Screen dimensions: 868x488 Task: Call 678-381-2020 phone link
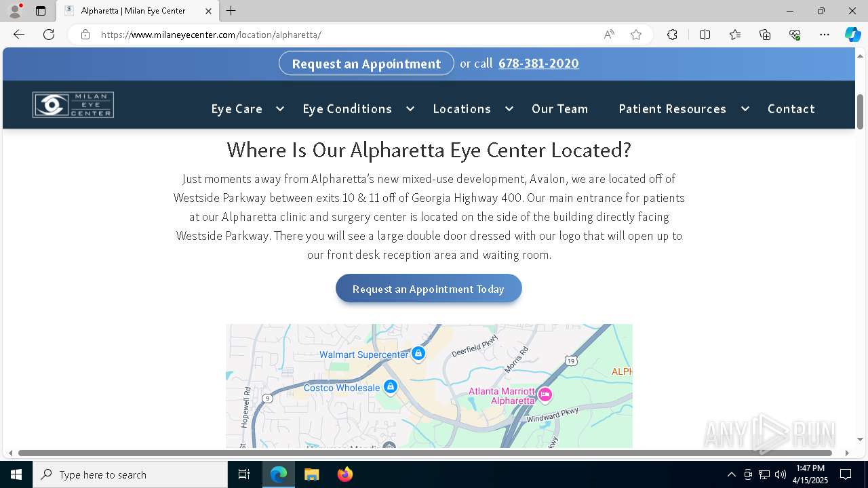[x=538, y=63]
